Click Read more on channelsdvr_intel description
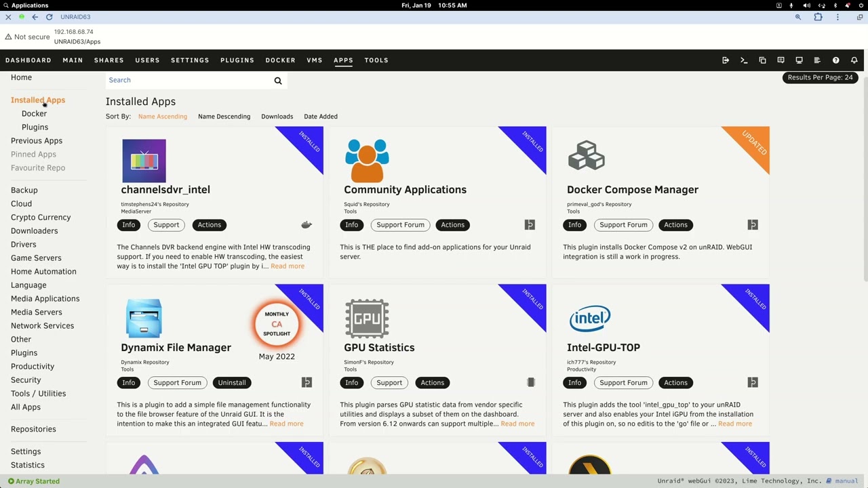Viewport: 868px width, 488px height. pyautogui.click(x=288, y=266)
